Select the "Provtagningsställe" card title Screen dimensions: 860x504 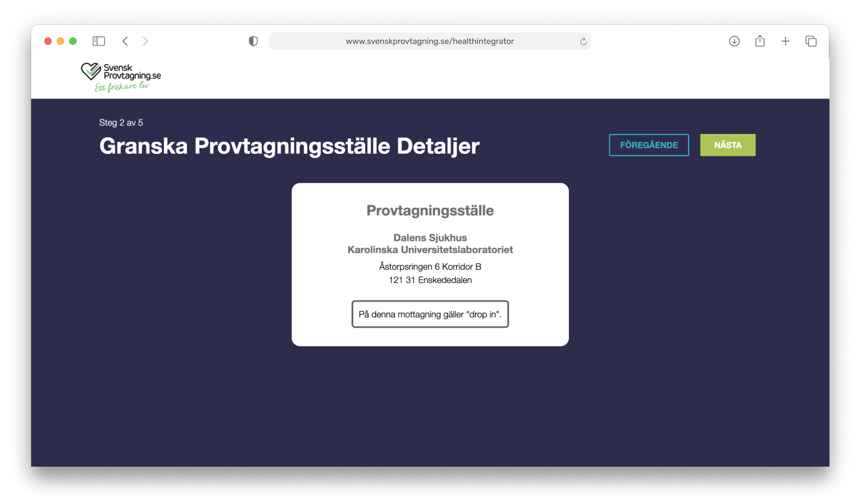(430, 211)
